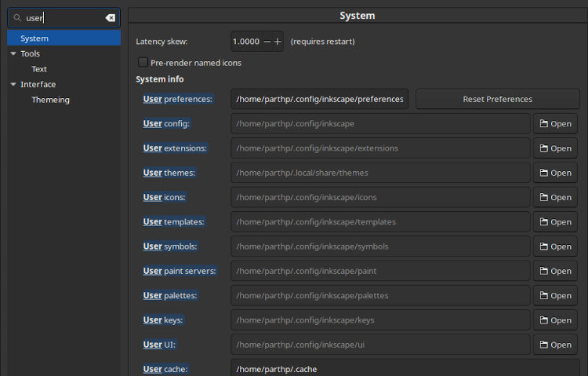Click the User preferences path field
Viewport: 588px width, 376px height.
pyautogui.click(x=319, y=100)
